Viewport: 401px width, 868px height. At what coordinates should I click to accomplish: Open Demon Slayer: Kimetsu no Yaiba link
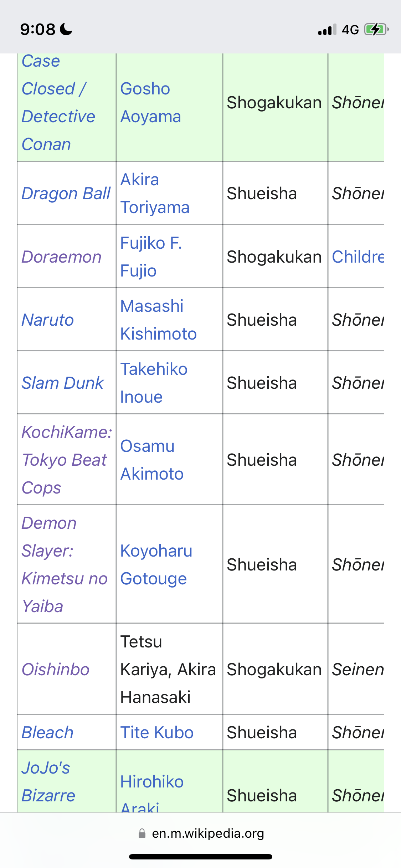(x=65, y=565)
